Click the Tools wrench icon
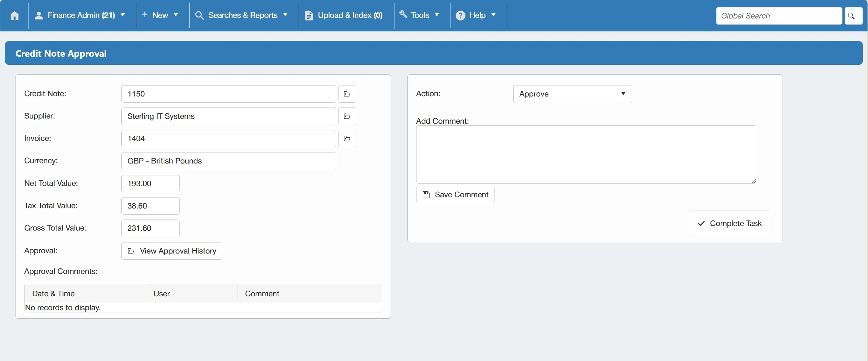Screen dimensions: 868x361 403,14
